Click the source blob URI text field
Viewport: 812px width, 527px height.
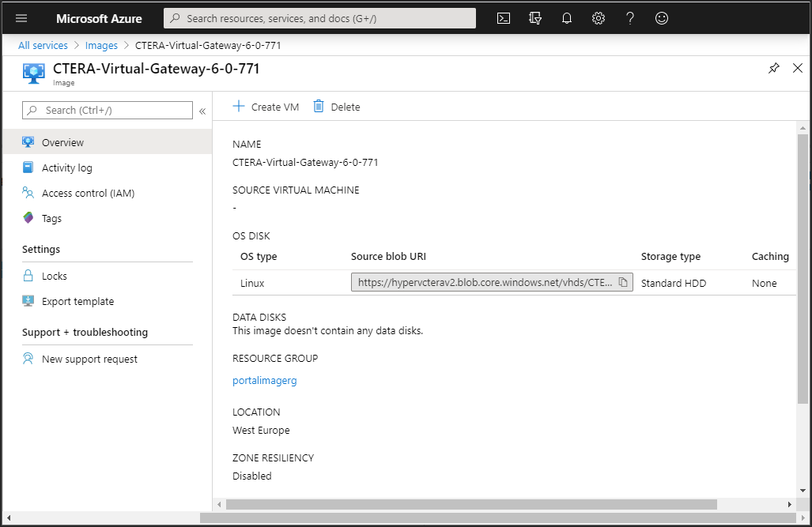(492, 282)
